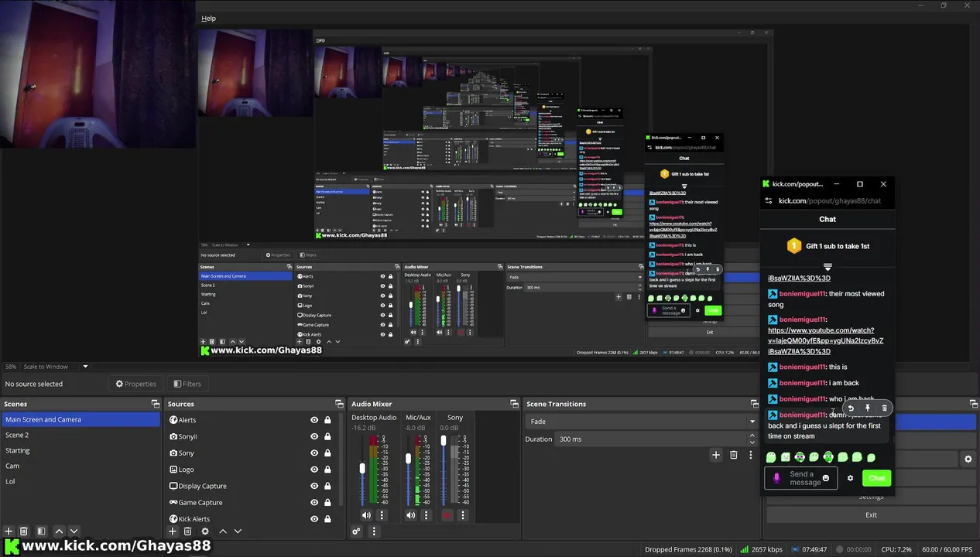Remove scene transition with trash icon

click(734, 455)
